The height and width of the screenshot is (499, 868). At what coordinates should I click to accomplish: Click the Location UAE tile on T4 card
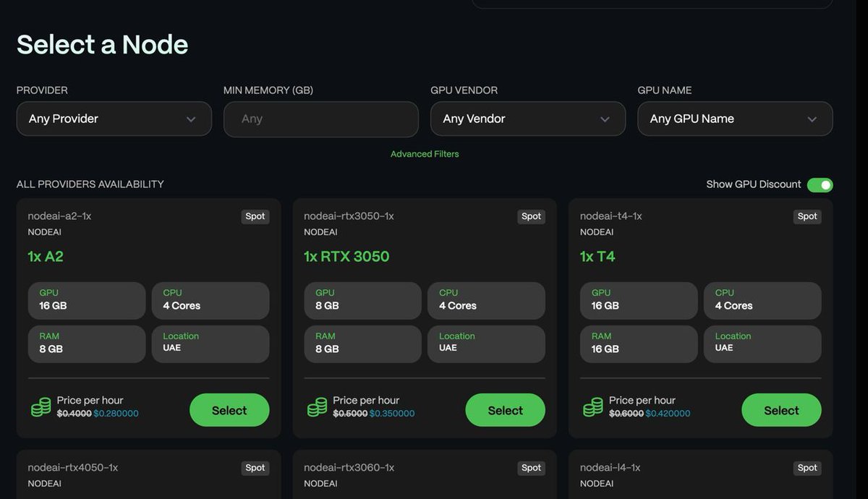click(x=762, y=344)
